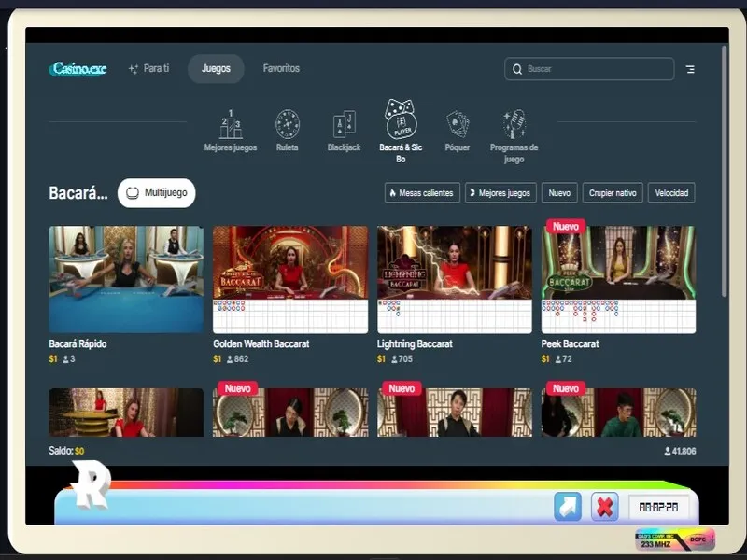Click the Saldo: $0 balance text
This screenshot has height=560, width=747.
tap(66, 451)
